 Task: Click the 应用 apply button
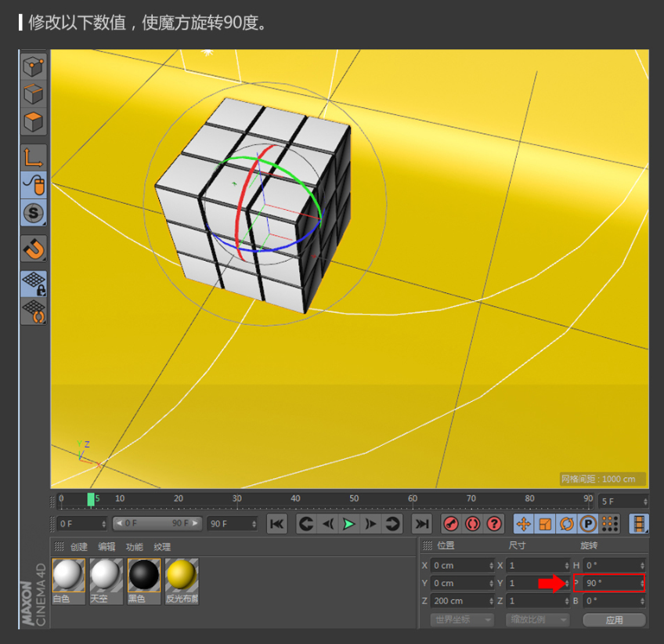pos(615,620)
